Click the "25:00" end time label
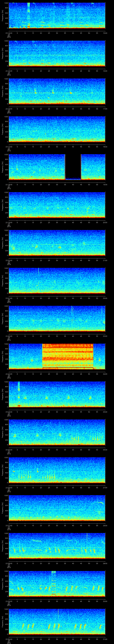 click(105, 412)
